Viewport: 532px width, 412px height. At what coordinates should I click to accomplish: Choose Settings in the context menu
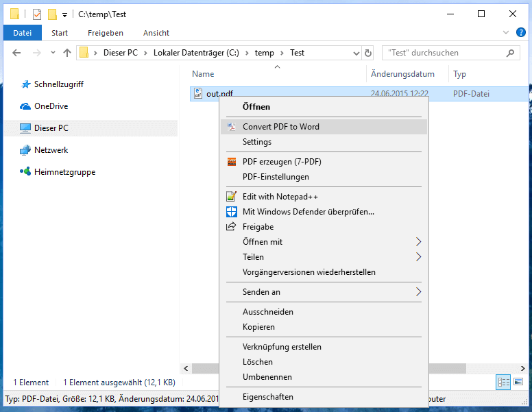[x=324, y=142]
